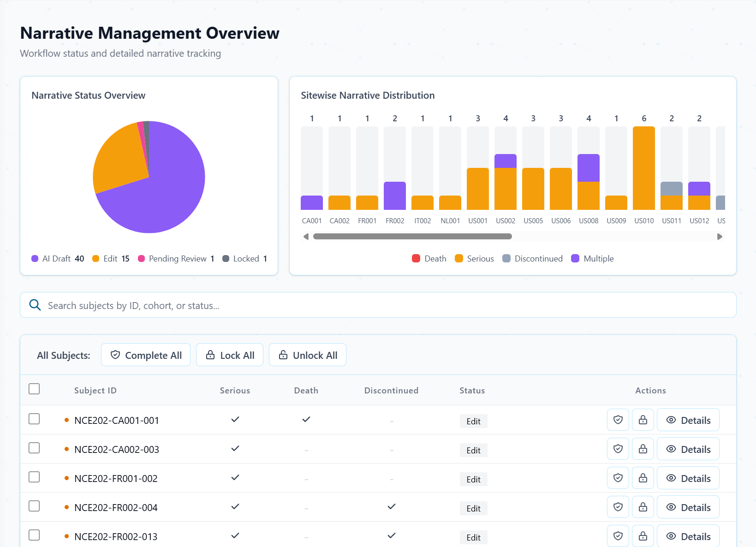This screenshot has width=756, height=547.
Task: Check the box for NCE202-CA002-003
Action: pos(34,448)
